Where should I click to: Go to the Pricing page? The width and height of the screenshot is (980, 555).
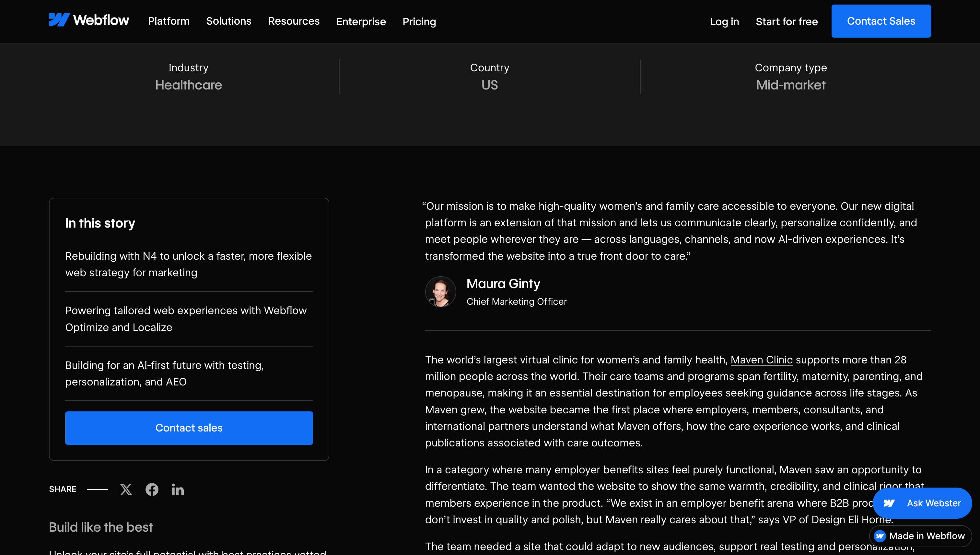[x=419, y=21]
